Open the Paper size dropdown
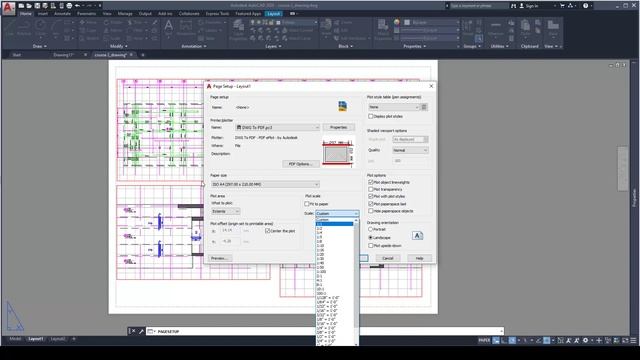This screenshot has height=360, width=640. pyautogui.click(x=265, y=184)
